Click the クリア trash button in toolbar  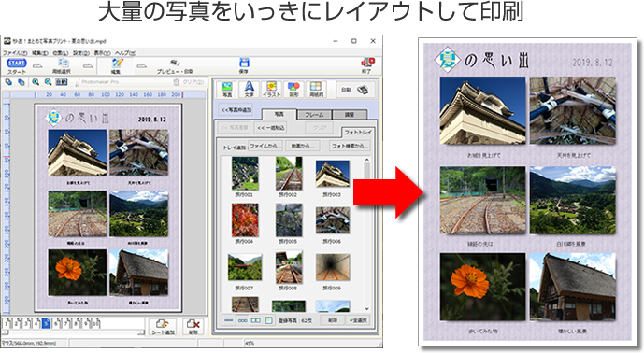coord(189,82)
